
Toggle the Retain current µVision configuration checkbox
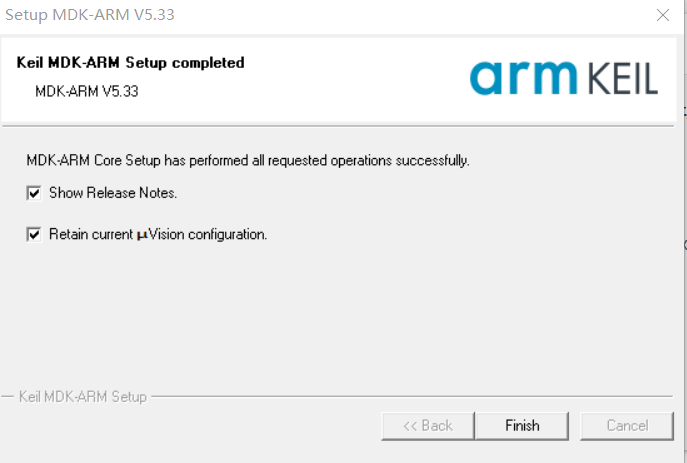[34, 235]
